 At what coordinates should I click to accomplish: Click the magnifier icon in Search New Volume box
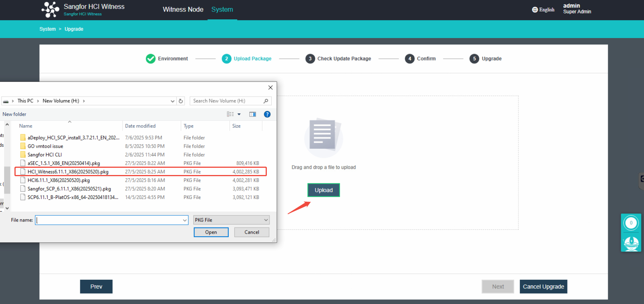266,101
